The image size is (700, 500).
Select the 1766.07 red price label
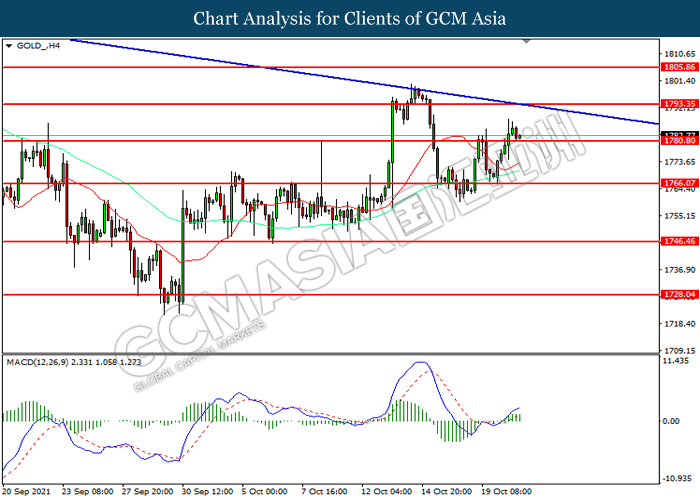[x=680, y=183]
